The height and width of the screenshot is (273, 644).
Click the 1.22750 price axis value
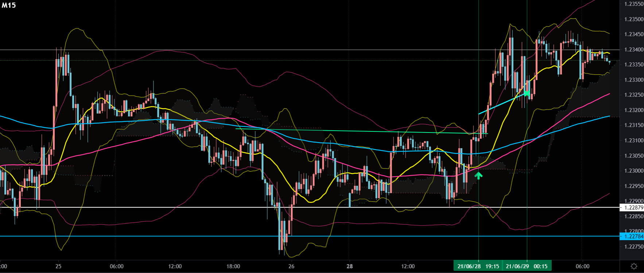[x=633, y=247]
